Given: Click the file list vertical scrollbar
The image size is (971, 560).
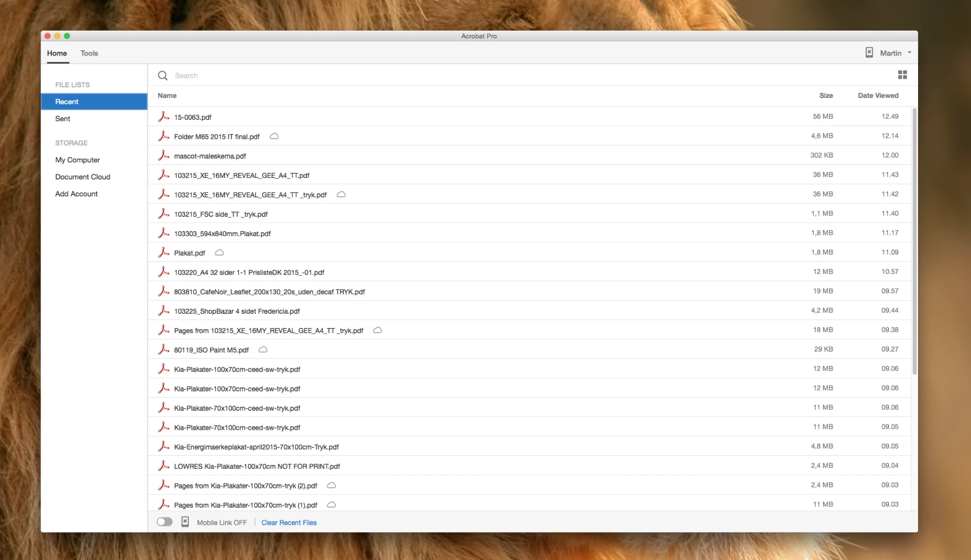Looking at the screenshot, I should [914, 241].
